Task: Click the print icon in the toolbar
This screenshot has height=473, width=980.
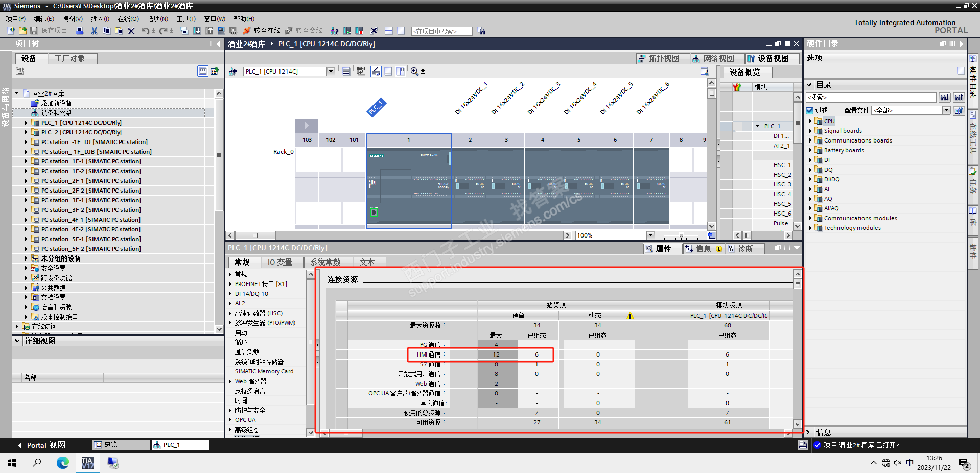Action: coord(80,31)
